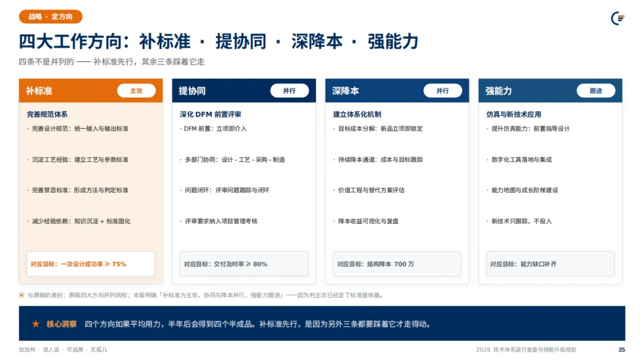The width and height of the screenshot is (644, 363).
Task: Click bullet 价值工程与替代方案评估
Action: [x=369, y=190]
